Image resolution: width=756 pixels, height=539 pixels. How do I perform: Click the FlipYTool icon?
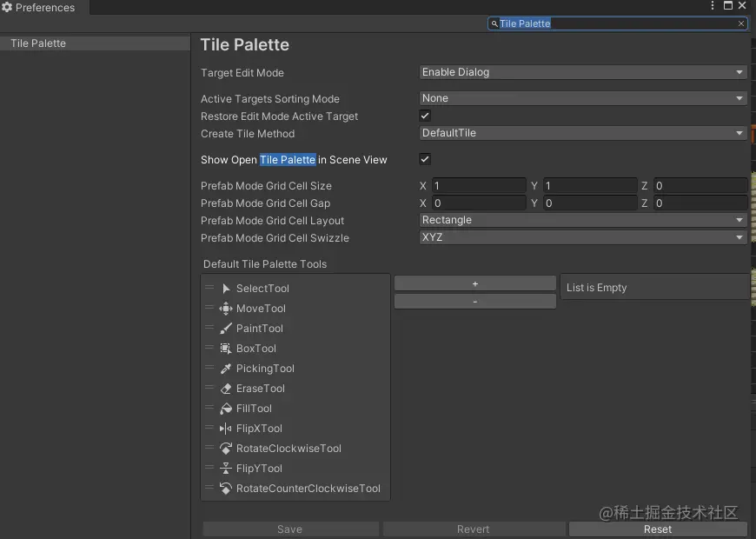coord(226,469)
